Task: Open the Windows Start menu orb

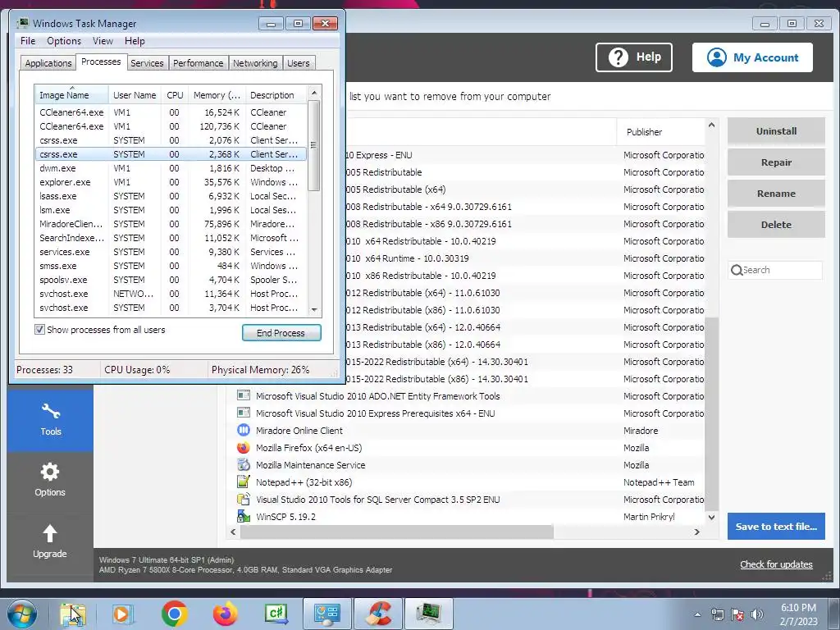Action: (x=22, y=614)
